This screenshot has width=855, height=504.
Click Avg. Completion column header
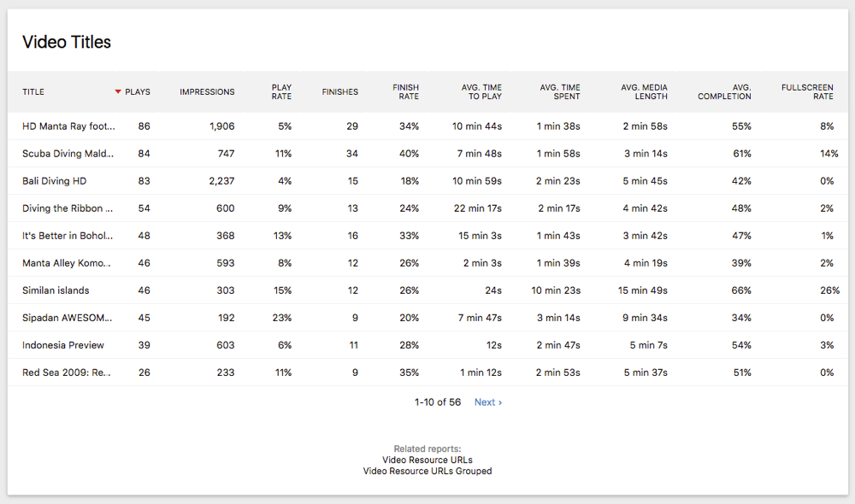(x=724, y=92)
